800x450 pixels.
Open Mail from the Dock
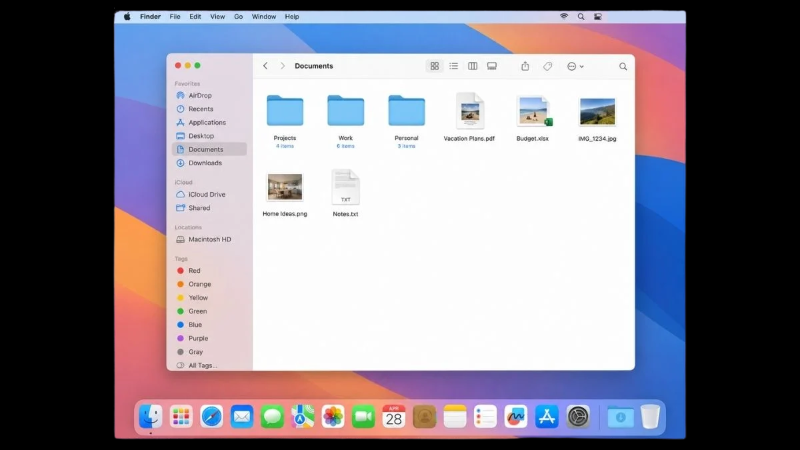click(242, 417)
